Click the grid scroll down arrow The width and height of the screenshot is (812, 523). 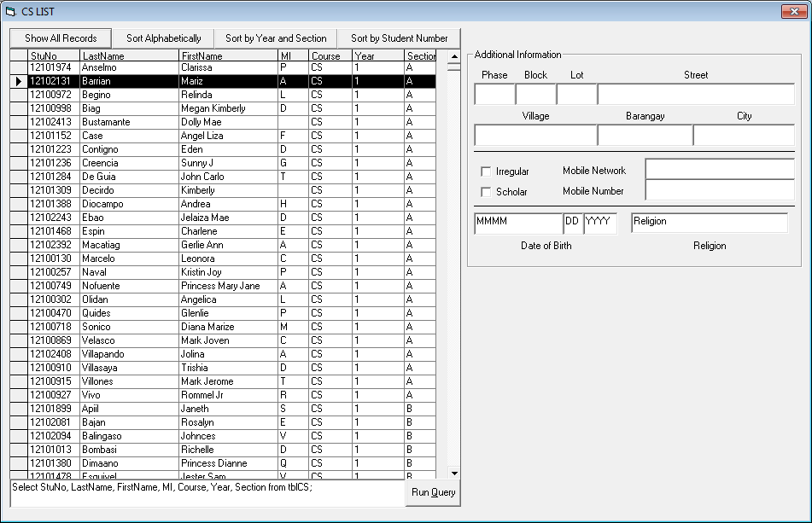coord(454,473)
